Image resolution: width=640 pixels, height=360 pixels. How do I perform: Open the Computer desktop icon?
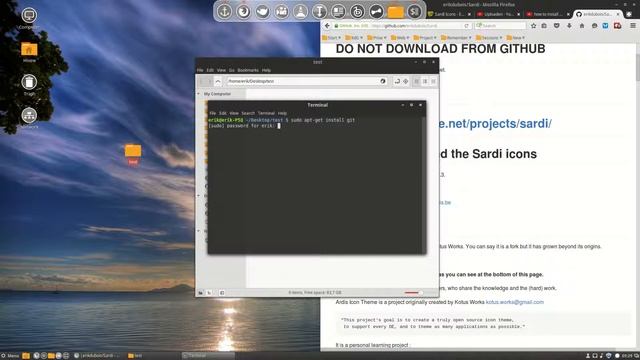tap(29, 19)
